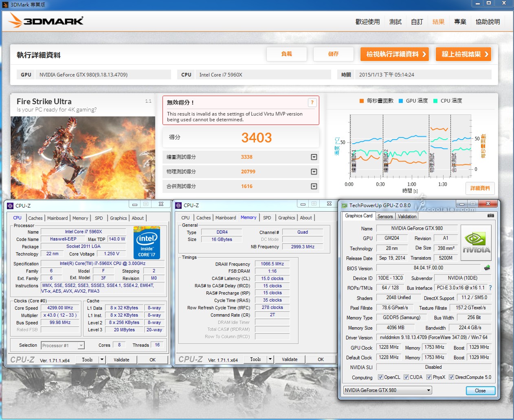Open the SPD tab in right CPU-Z
Viewport: 514px width, 420px height.
(x=267, y=218)
